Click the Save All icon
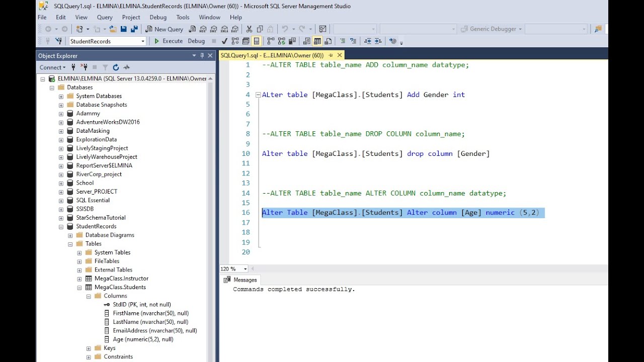The image size is (644, 362). point(134,29)
